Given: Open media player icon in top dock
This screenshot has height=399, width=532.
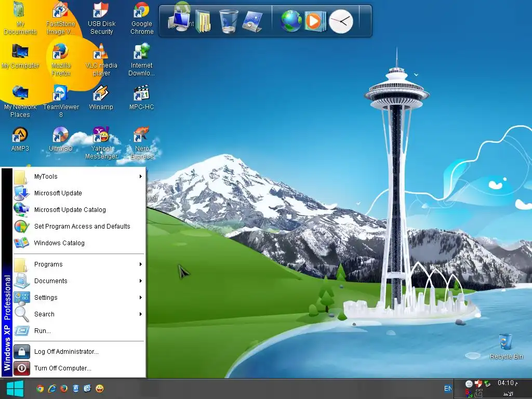Looking at the screenshot, I should click(x=315, y=21).
